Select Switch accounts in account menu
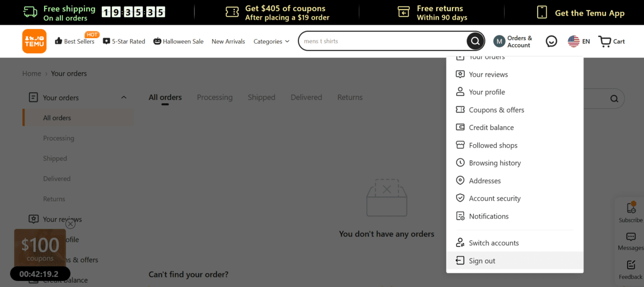The height and width of the screenshot is (287, 644). click(515, 243)
